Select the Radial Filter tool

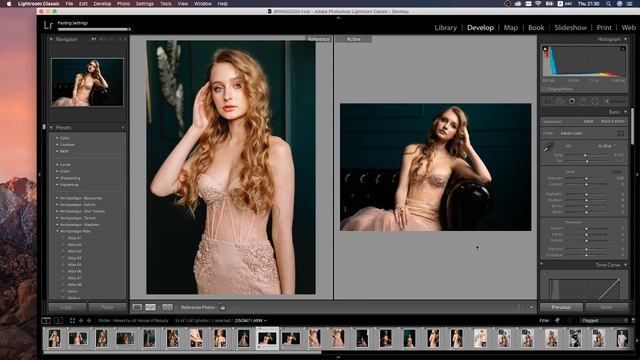click(x=595, y=101)
